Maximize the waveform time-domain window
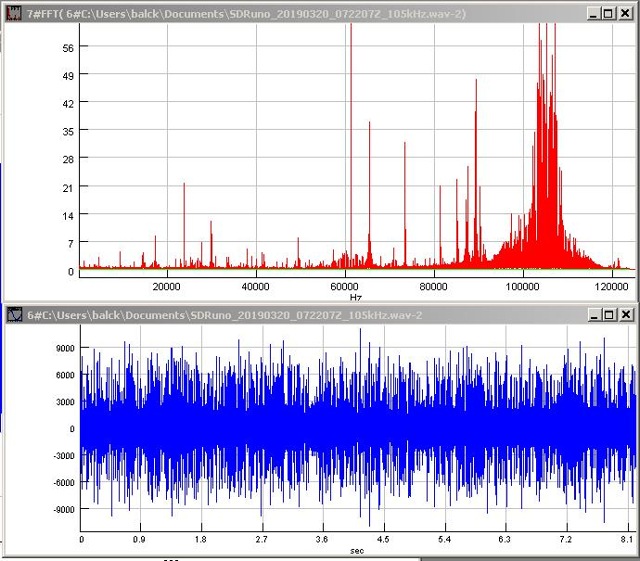This screenshot has width=640, height=561. pos(609,314)
